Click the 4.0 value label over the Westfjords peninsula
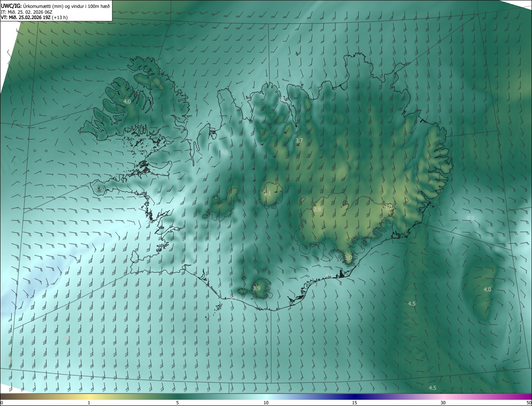The width and height of the screenshot is (532, 406). [x=127, y=101]
